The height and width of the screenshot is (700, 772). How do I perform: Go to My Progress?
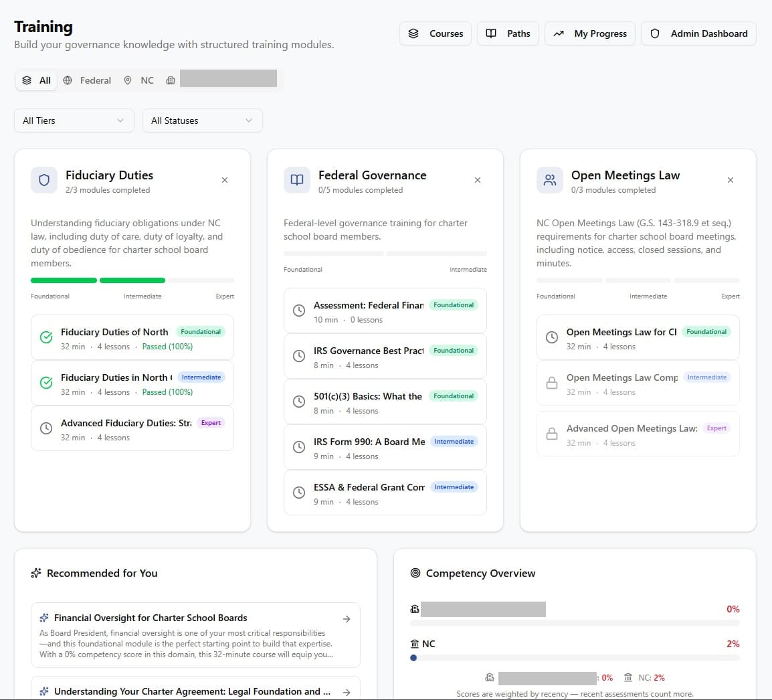[590, 33]
